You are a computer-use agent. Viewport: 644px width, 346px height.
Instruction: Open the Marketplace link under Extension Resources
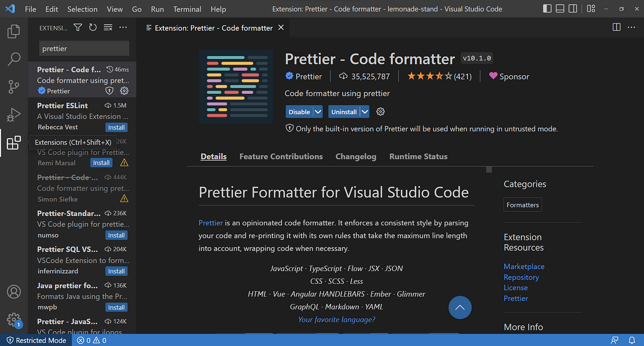point(524,266)
